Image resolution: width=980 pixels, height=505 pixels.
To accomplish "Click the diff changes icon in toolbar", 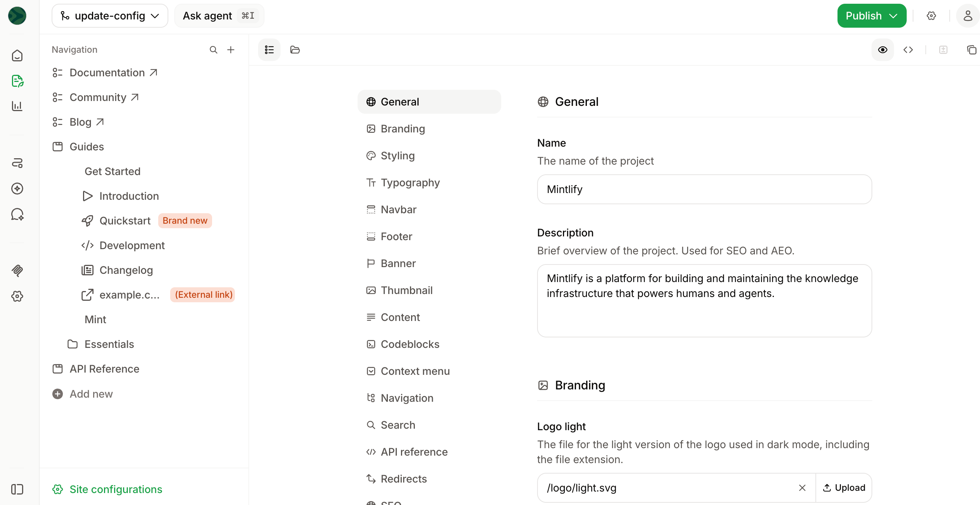I will click(943, 50).
